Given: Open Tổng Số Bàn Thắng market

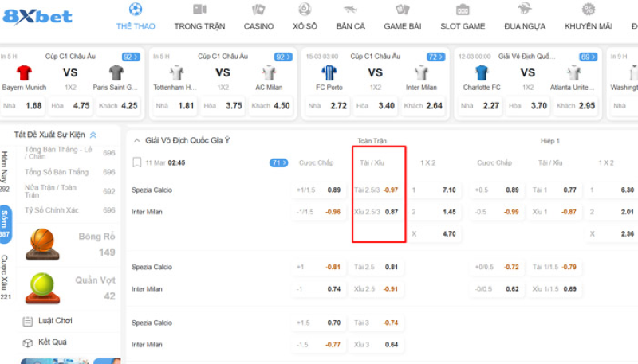Looking at the screenshot, I should coord(69,172).
